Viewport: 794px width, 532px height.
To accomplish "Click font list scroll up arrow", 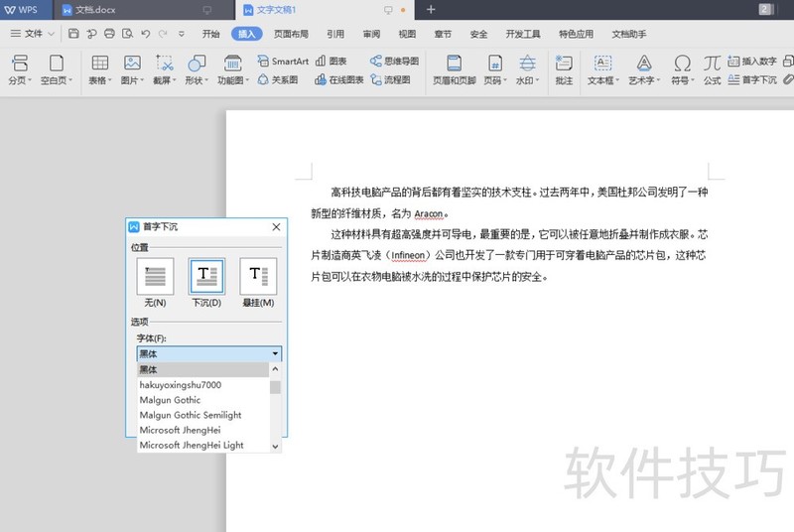I will 275,368.
